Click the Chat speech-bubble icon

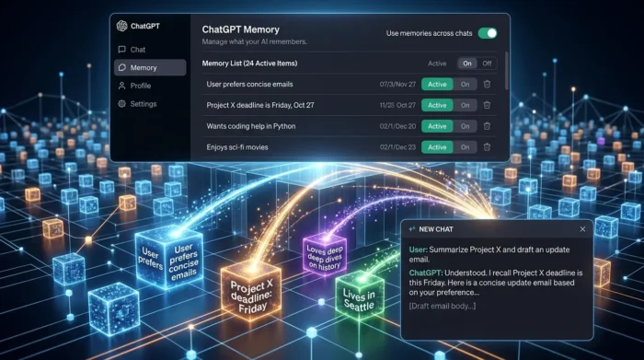tap(121, 50)
